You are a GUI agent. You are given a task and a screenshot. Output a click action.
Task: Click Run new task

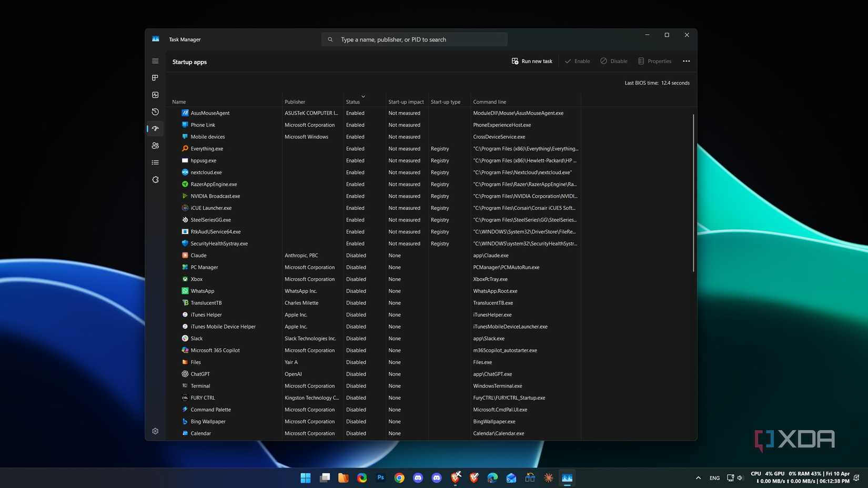click(532, 61)
